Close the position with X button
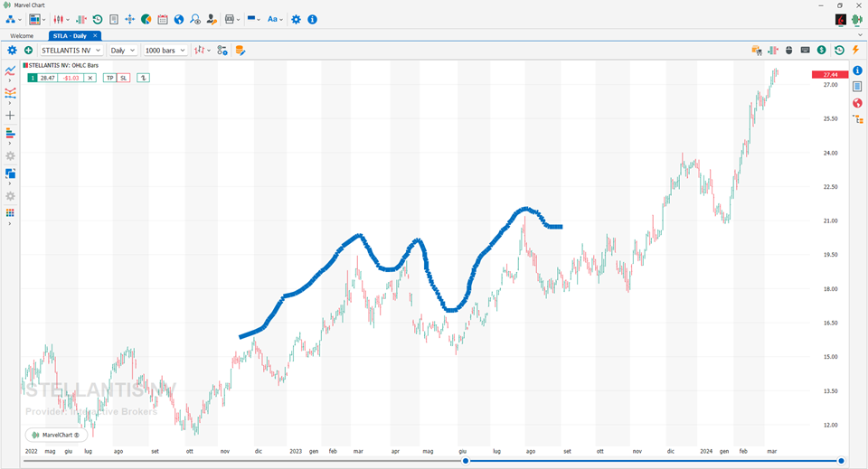The image size is (868, 469). coord(90,78)
